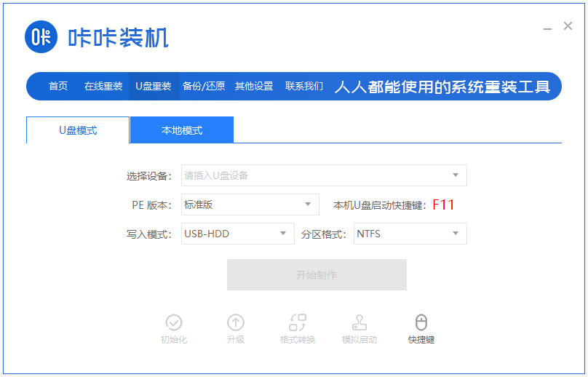Go to the 首页 menu
This screenshot has width=588, height=377.
58,87
